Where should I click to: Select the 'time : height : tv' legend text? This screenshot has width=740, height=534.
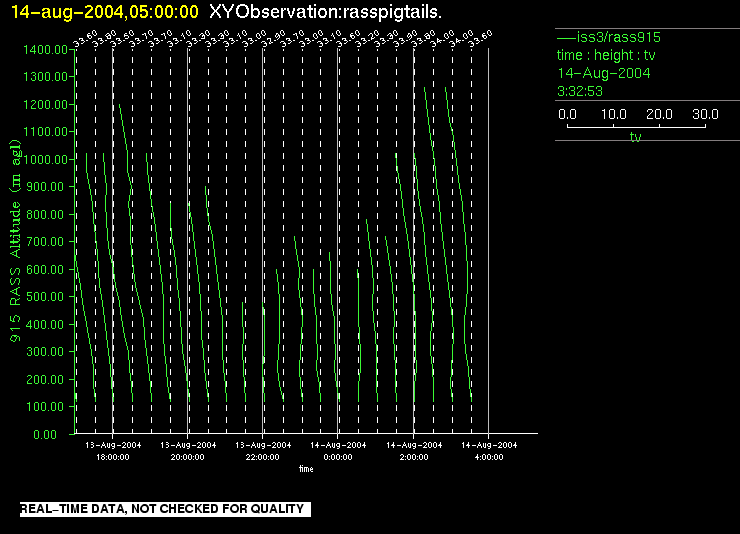(605, 55)
